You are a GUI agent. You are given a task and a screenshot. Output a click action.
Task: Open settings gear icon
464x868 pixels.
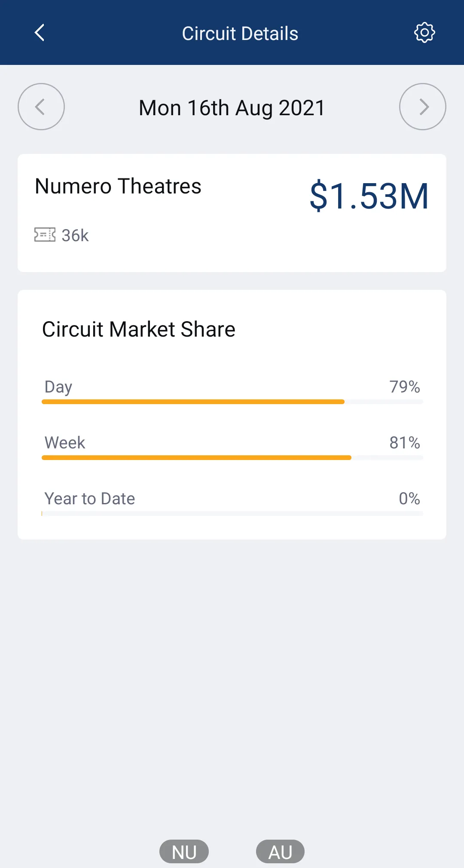[424, 33]
